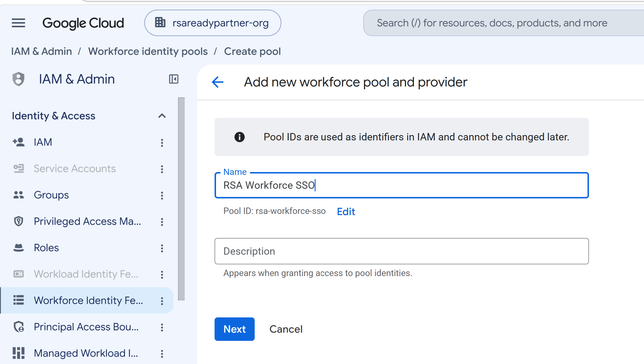Open Managed Workload Identities page
Screen dimensions: 644x364
(x=86, y=353)
